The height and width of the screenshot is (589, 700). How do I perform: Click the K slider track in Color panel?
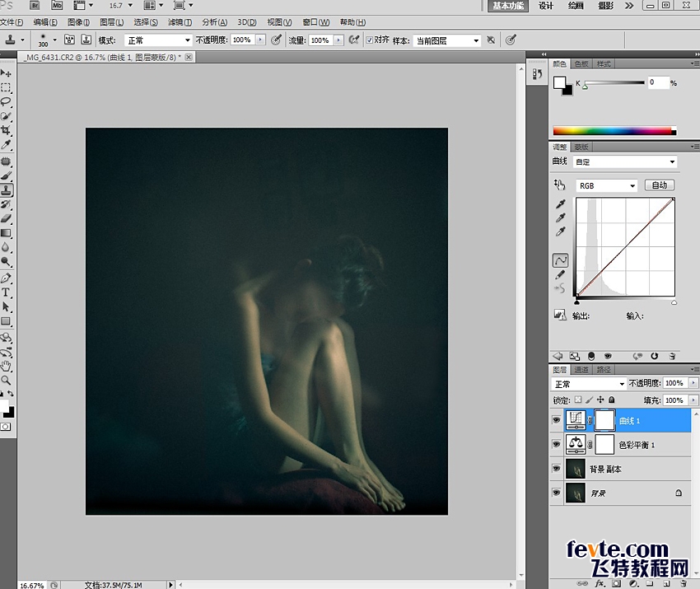614,82
